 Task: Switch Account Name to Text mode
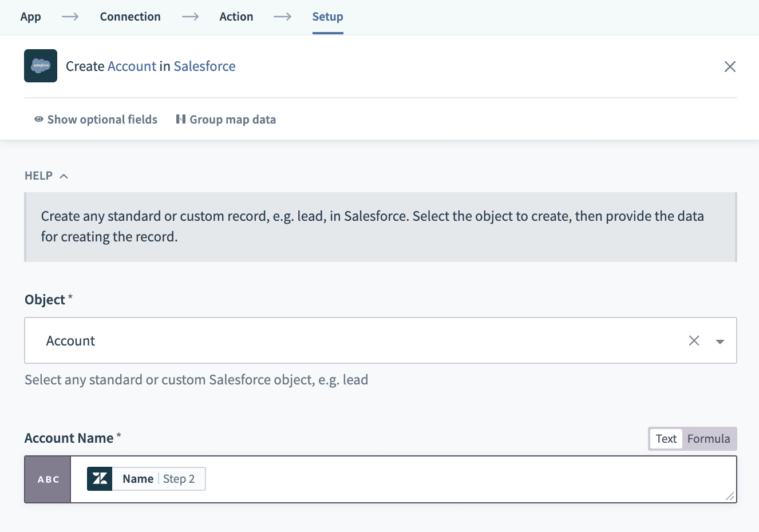pyautogui.click(x=666, y=439)
